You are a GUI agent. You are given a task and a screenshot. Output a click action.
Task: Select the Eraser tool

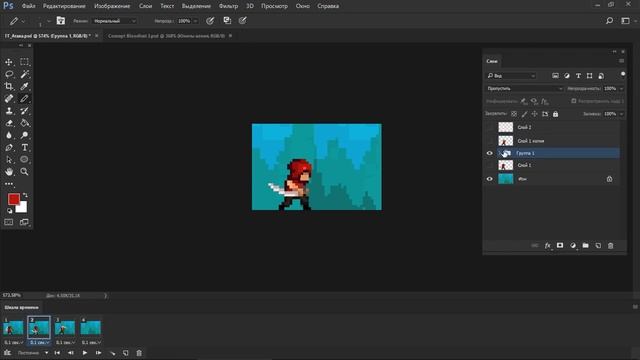coord(9,123)
